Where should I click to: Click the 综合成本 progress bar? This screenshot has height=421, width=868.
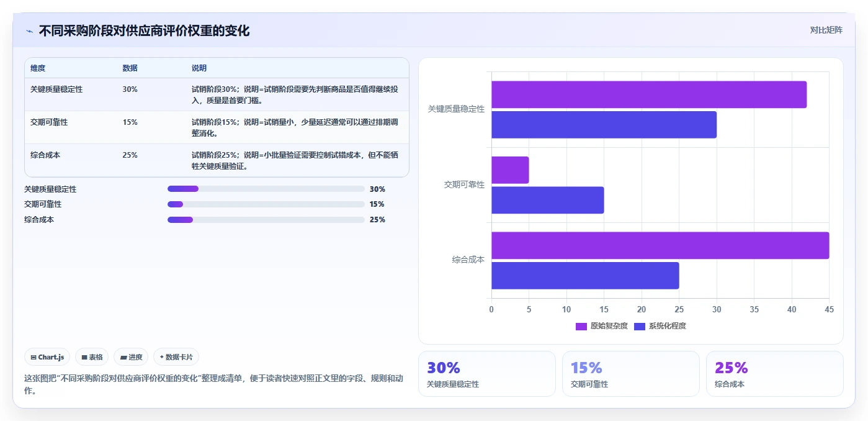click(266, 220)
